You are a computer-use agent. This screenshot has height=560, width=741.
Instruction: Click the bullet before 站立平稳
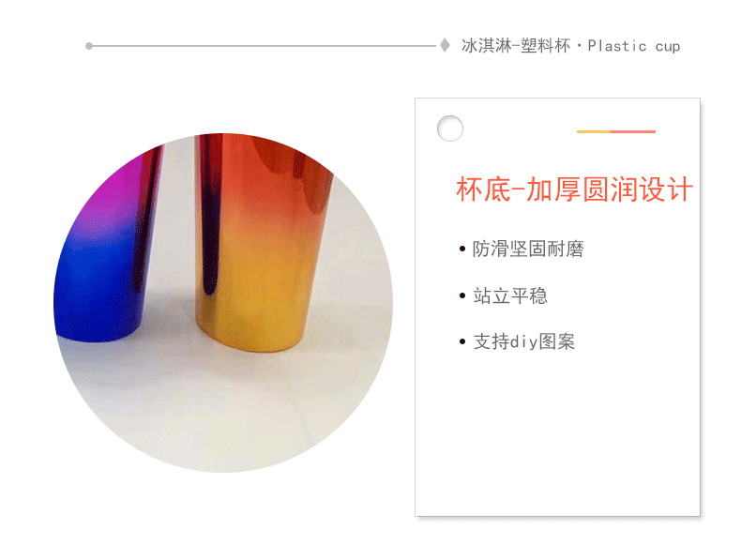[462, 295]
